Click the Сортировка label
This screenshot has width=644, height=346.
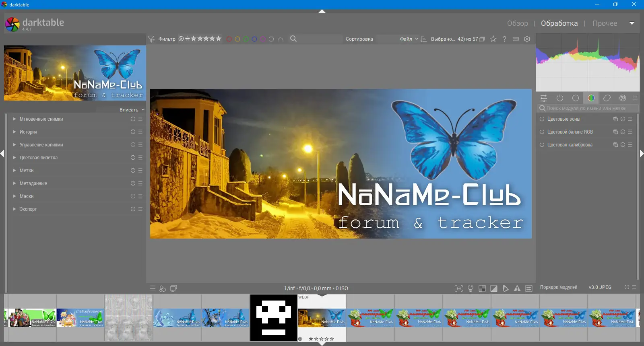pyautogui.click(x=359, y=39)
